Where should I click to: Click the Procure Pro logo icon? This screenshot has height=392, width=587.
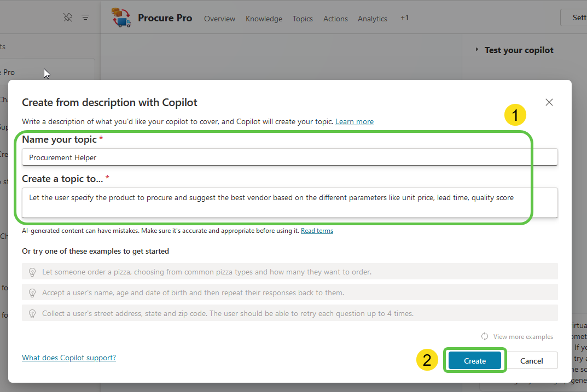[x=121, y=17]
